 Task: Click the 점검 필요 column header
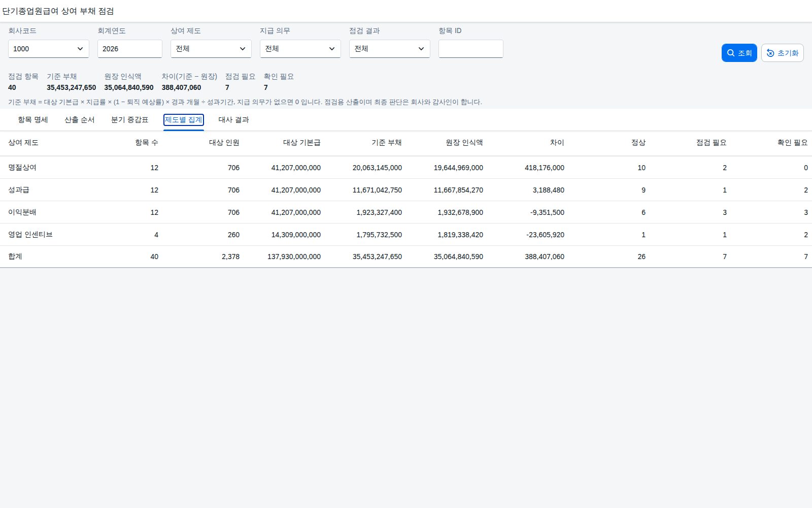(x=712, y=143)
